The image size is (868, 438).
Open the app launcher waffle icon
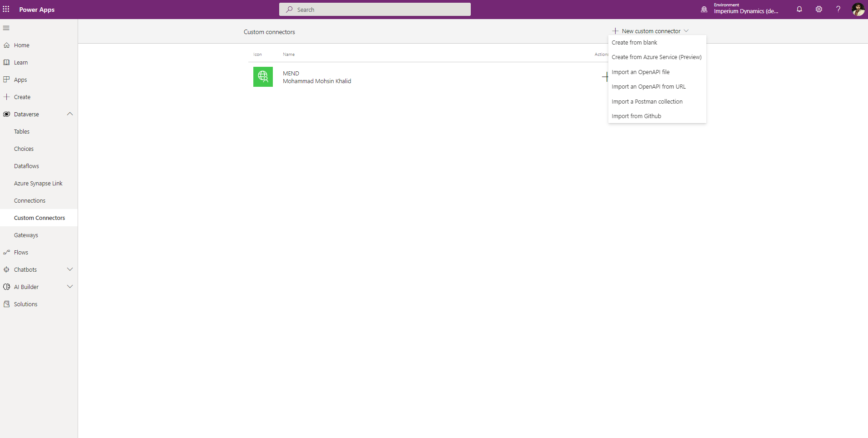(6, 10)
